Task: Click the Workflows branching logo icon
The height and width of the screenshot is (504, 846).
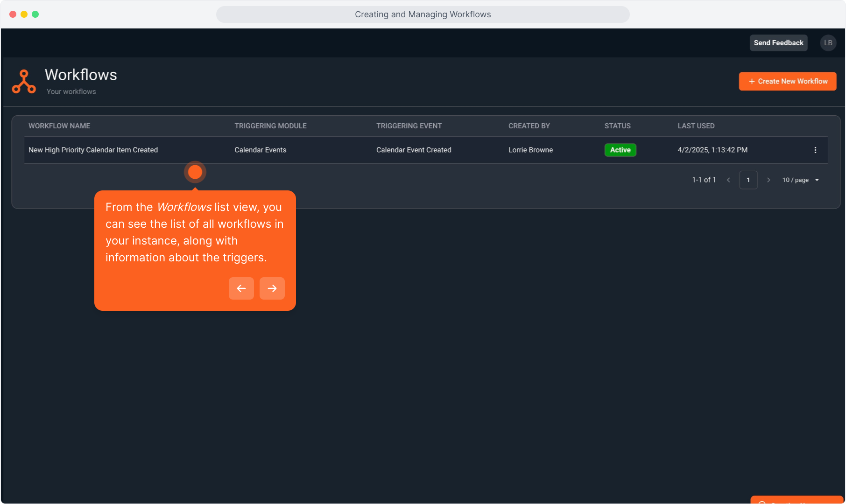Action: (x=24, y=82)
